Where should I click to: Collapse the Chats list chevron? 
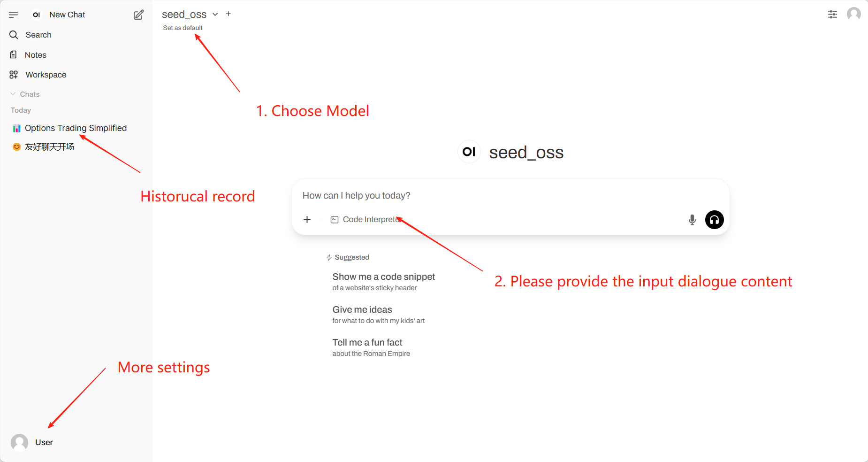13,94
